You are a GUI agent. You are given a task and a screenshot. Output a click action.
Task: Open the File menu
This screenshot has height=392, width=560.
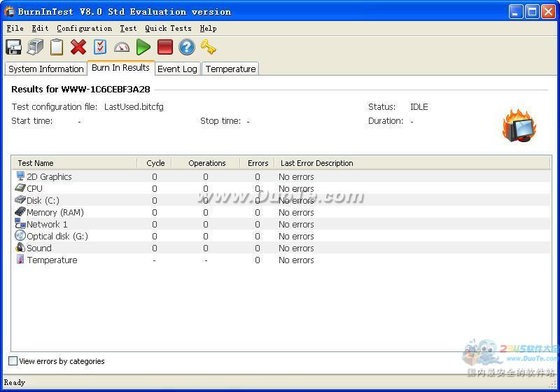15,28
